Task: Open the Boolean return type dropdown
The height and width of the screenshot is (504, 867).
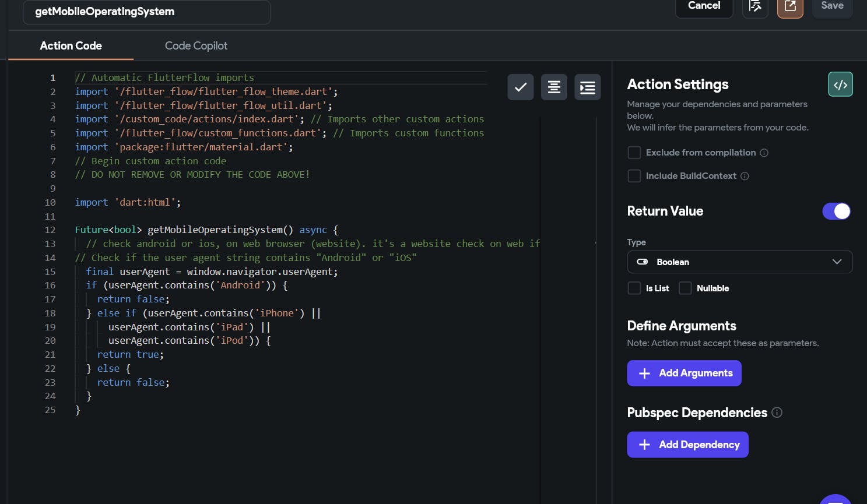Action: pyautogui.click(x=739, y=262)
